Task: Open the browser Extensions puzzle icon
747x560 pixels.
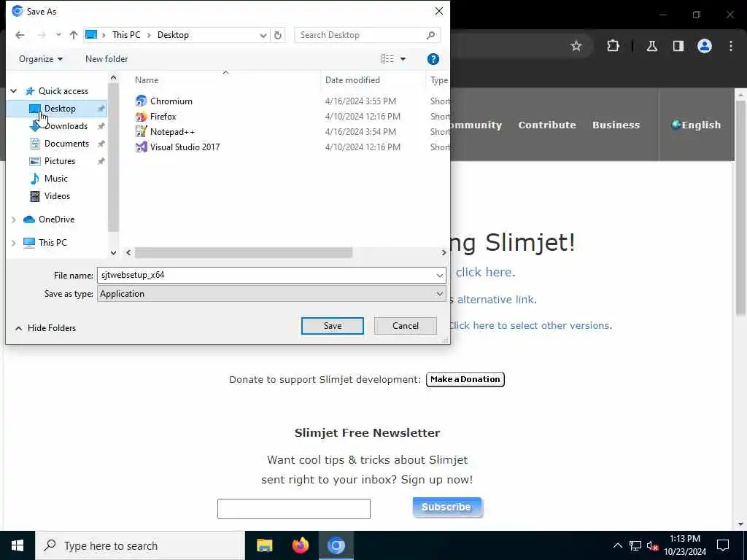Action: coord(613,46)
